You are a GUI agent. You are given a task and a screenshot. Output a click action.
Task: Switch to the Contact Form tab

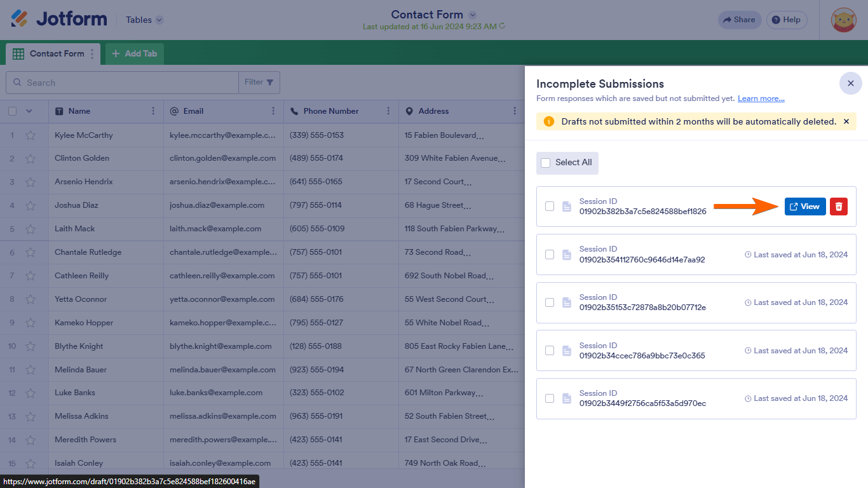click(51, 53)
